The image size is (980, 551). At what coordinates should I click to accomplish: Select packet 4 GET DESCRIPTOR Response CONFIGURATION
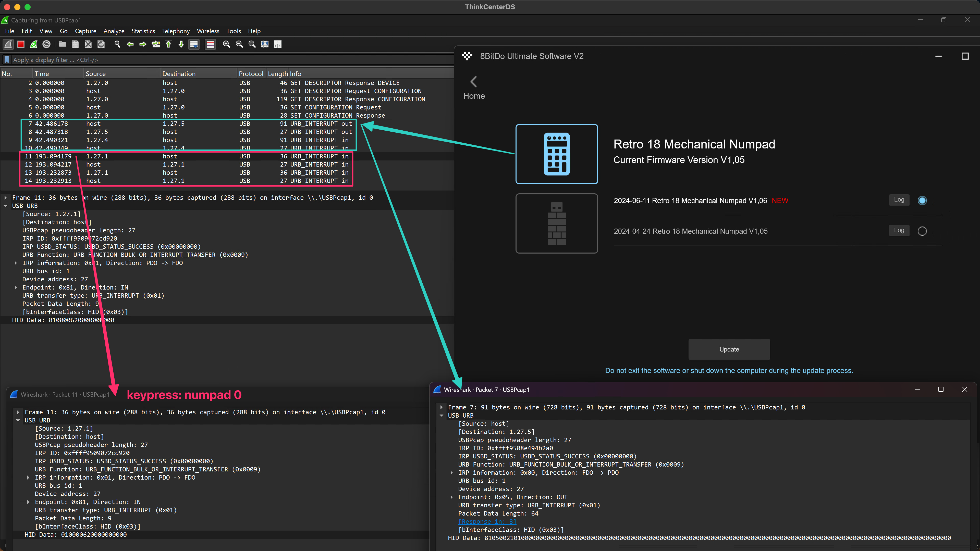pos(227,99)
